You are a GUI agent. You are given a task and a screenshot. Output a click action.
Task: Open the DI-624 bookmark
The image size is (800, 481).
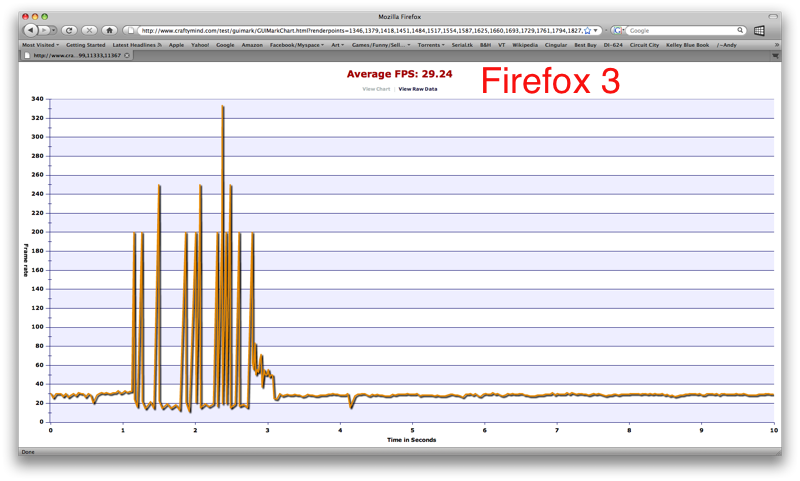tap(613, 45)
